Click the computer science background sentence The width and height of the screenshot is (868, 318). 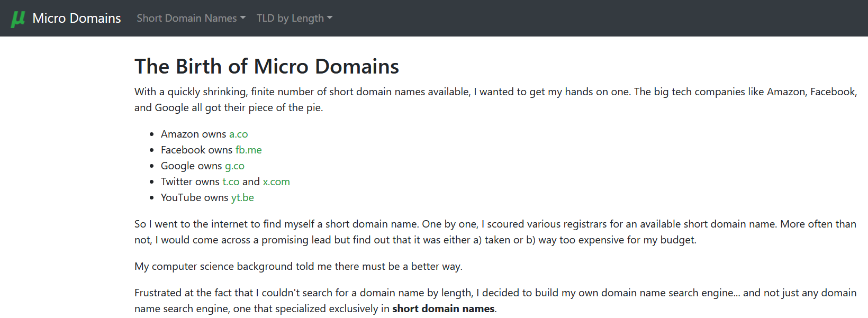[298, 267]
